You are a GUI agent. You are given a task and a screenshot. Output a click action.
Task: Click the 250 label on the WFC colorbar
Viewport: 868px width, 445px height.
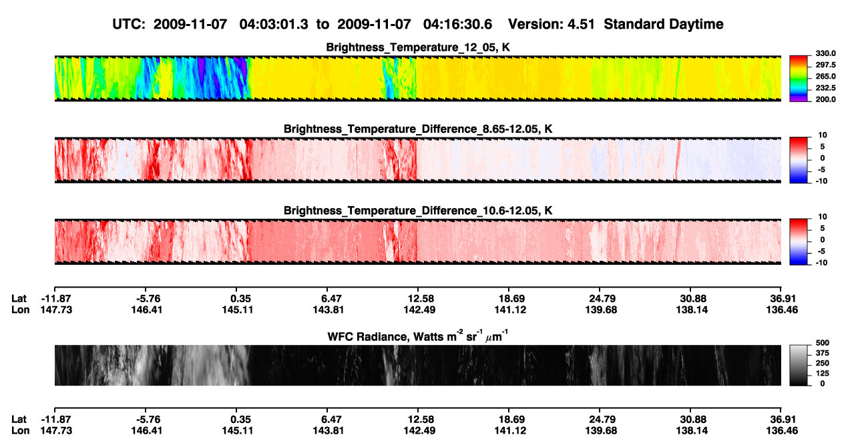click(823, 363)
